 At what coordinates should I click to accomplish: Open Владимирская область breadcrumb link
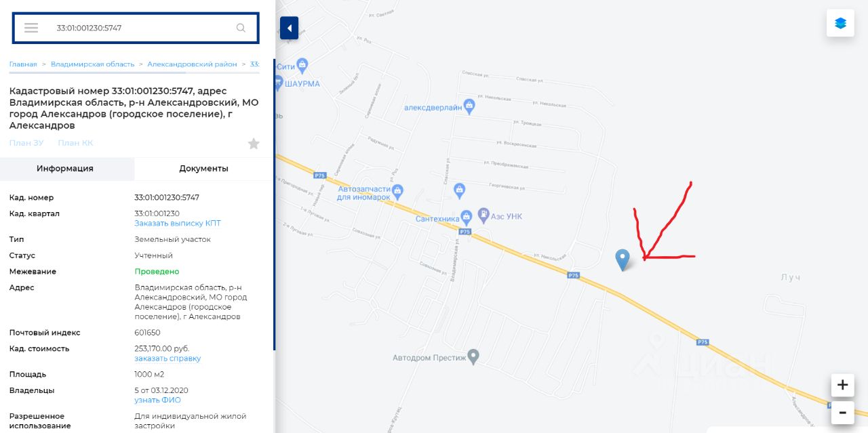coord(92,64)
